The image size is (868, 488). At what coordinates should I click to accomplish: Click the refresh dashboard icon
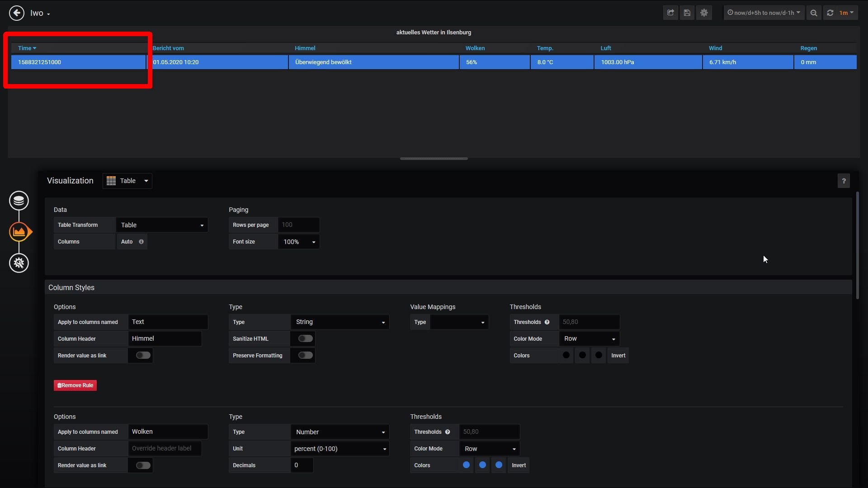pos(830,13)
